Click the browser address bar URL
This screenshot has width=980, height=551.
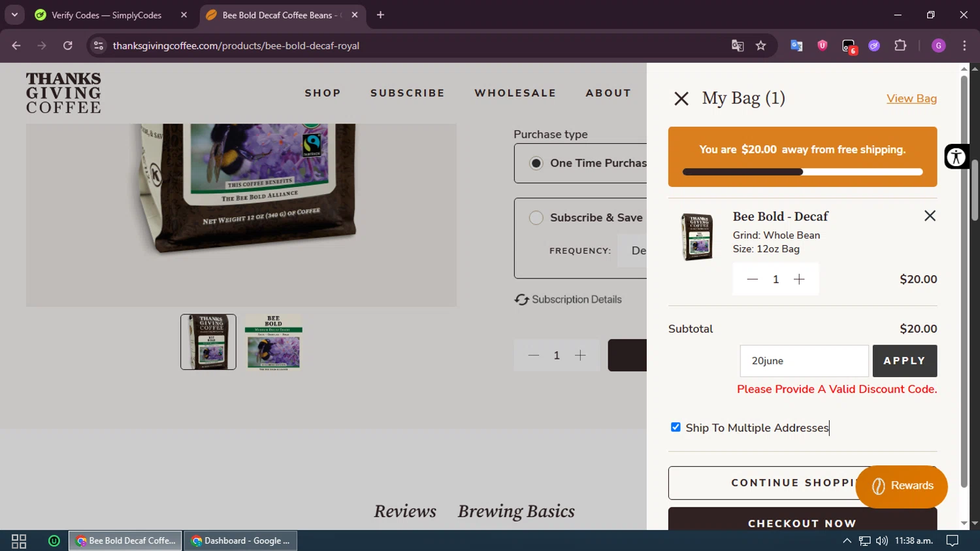point(236,46)
